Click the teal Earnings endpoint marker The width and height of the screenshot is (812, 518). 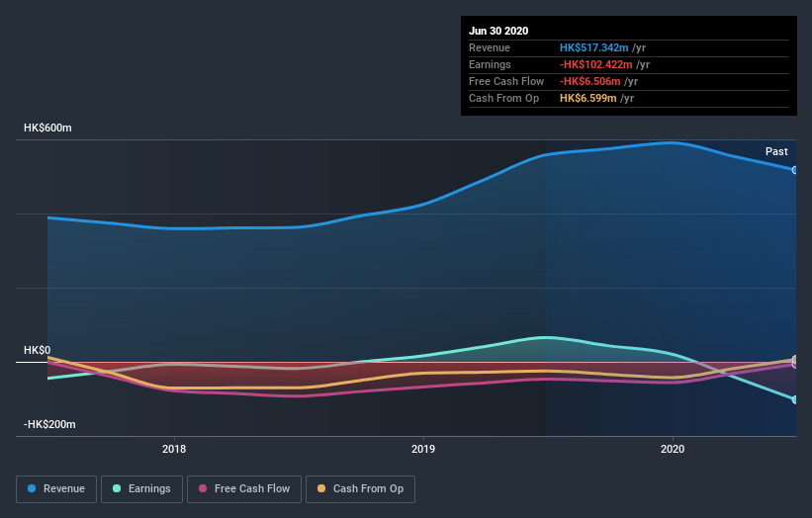(x=795, y=399)
